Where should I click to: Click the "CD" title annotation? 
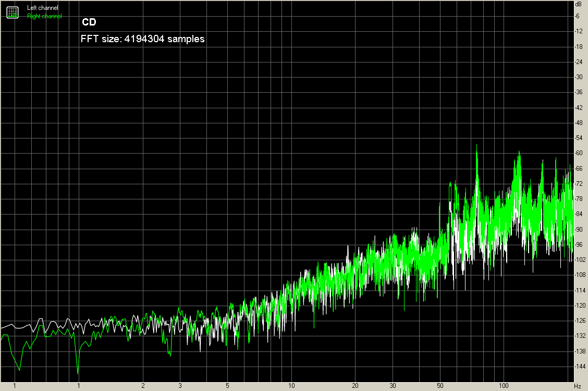coord(89,22)
